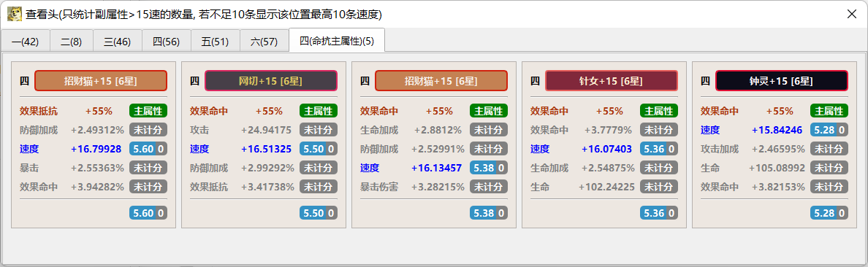Screen dimensions: 868x267
Task: Click the 网切+15 [6星] button
Action: tap(270, 81)
